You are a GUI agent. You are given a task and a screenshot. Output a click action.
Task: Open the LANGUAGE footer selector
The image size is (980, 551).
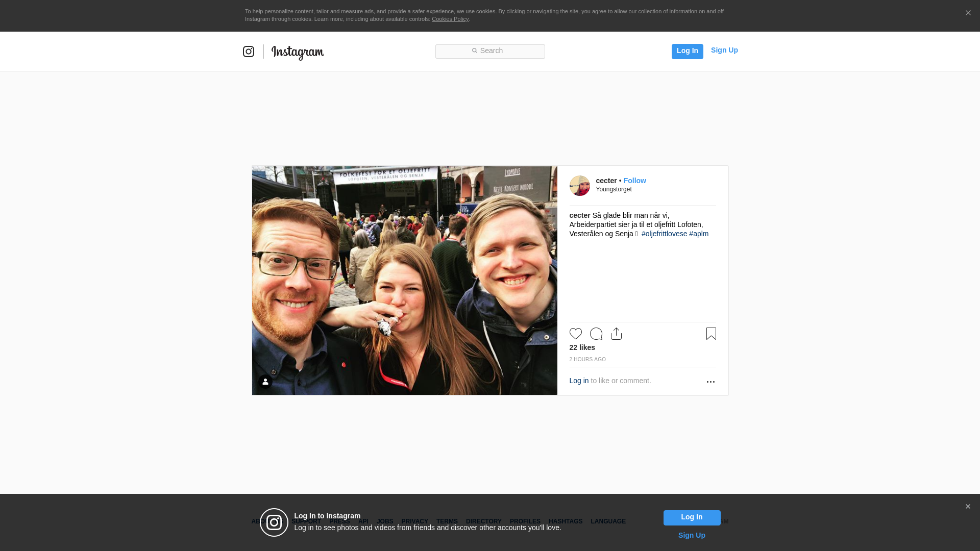coord(608,521)
